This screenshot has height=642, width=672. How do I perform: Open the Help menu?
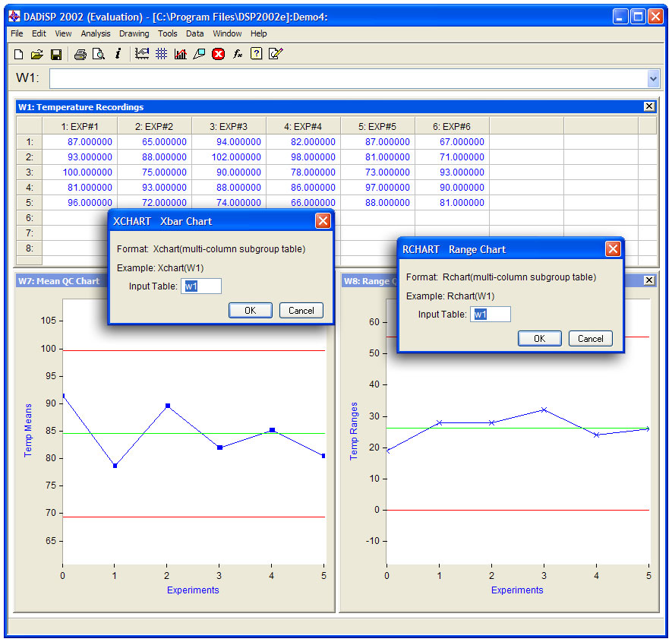(258, 33)
